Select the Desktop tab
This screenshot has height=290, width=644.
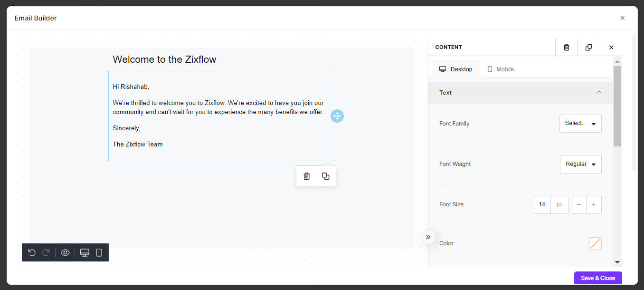456,69
